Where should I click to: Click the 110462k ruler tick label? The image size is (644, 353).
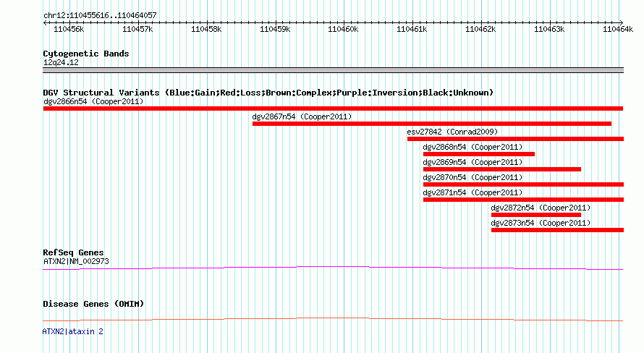click(480, 29)
